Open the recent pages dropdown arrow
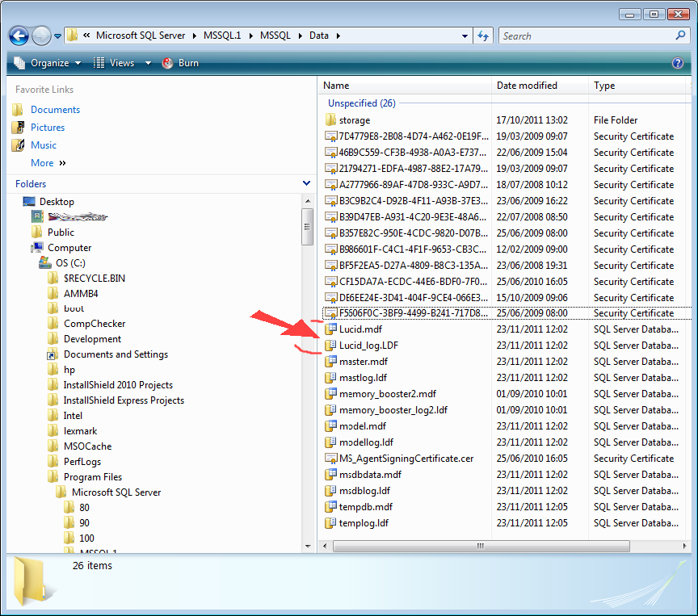The height and width of the screenshot is (616, 698). 58,36
